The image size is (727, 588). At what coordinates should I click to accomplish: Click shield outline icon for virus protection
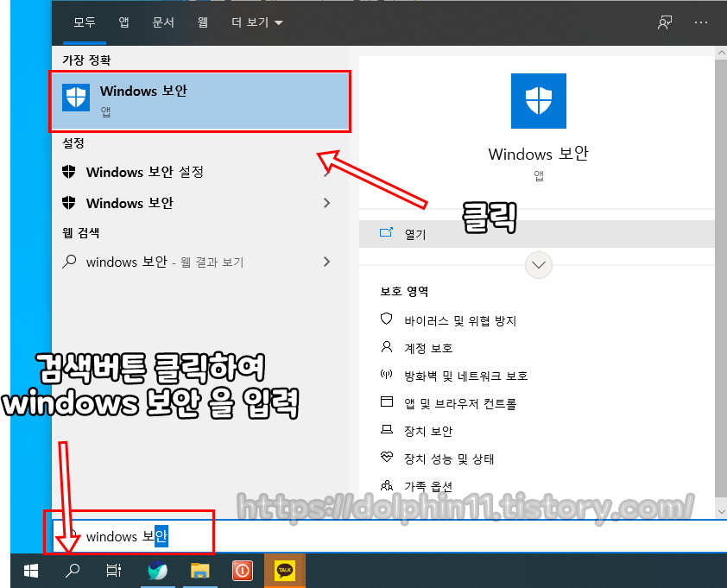(386, 319)
